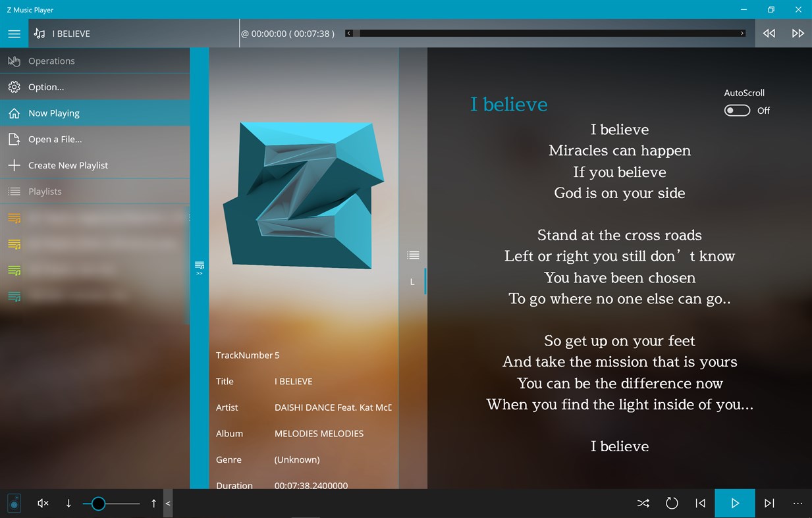Click the repeat playback button

(x=672, y=503)
